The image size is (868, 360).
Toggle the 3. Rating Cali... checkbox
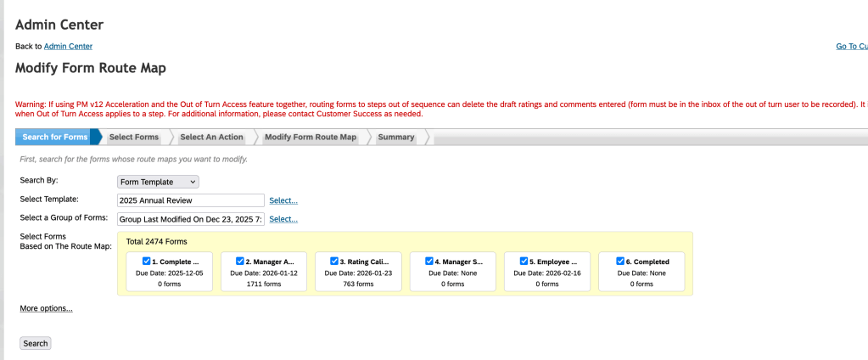point(335,262)
